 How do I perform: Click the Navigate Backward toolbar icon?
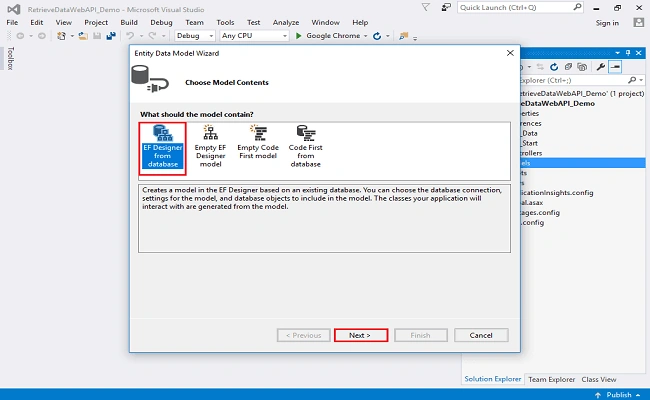point(20,36)
